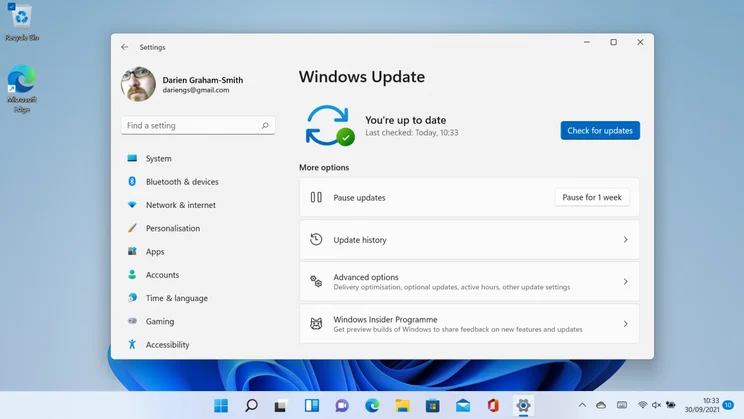Show hidden tray icons chevron
The height and width of the screenshot is (419, 744).
click(582, 405)
